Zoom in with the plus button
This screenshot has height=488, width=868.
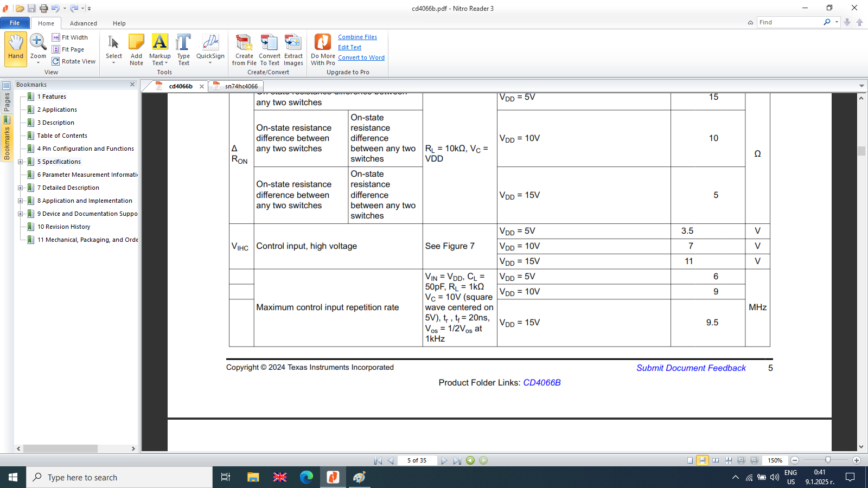pyautogui.click(x=857, y=460)
